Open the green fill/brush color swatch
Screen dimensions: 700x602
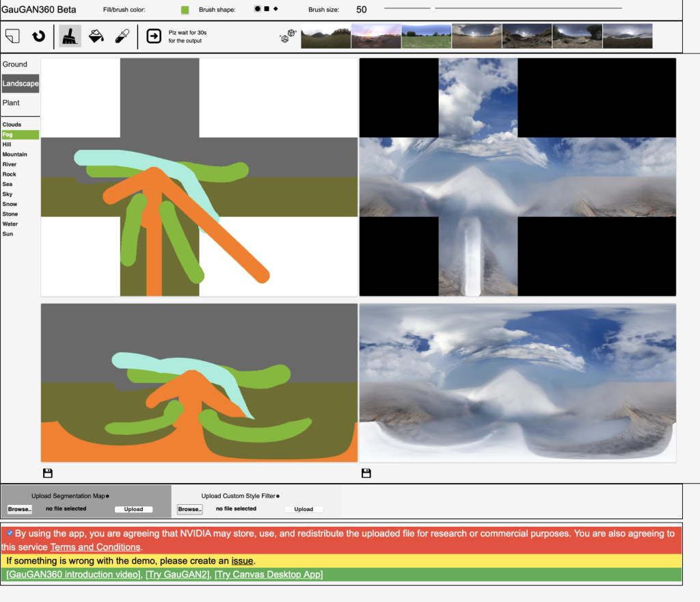(185, 10)
